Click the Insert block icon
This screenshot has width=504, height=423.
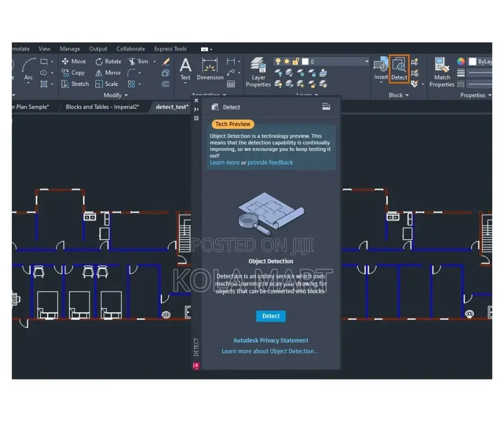point(381,68)
